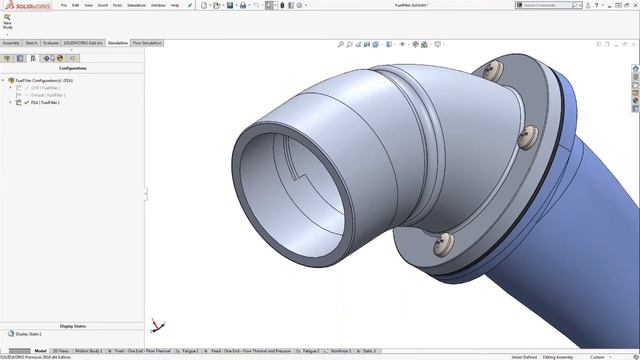This screenshot has height=360, width=640.
Task: Open the Options gear dropdown arrow
Action: [x=306, y=5]
